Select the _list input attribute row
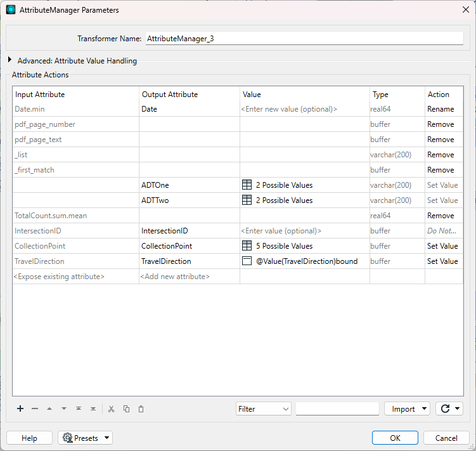The width and height of the screenshot is (476, 451). click(x=75, y=155)
